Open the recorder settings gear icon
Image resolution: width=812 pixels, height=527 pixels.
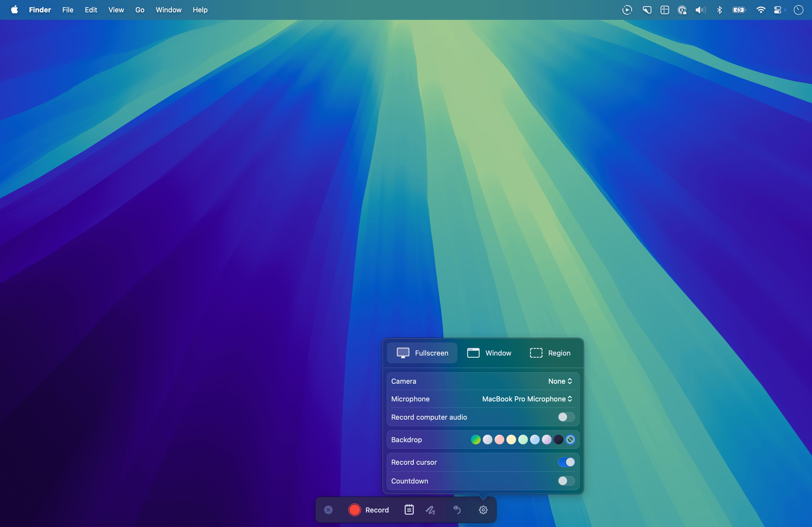[483, 510]
